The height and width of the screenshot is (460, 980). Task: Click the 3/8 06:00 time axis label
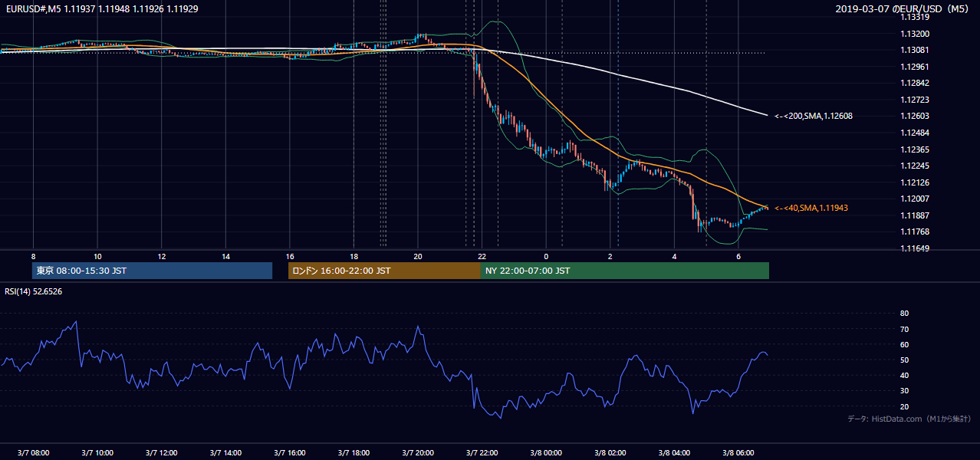tap(738, 452)
